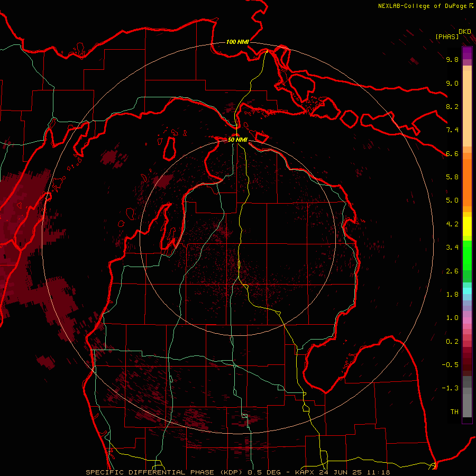This screenshot has width=476, height=476.
Task: Click the 7.4 legend value
Action: click(452, 130)
